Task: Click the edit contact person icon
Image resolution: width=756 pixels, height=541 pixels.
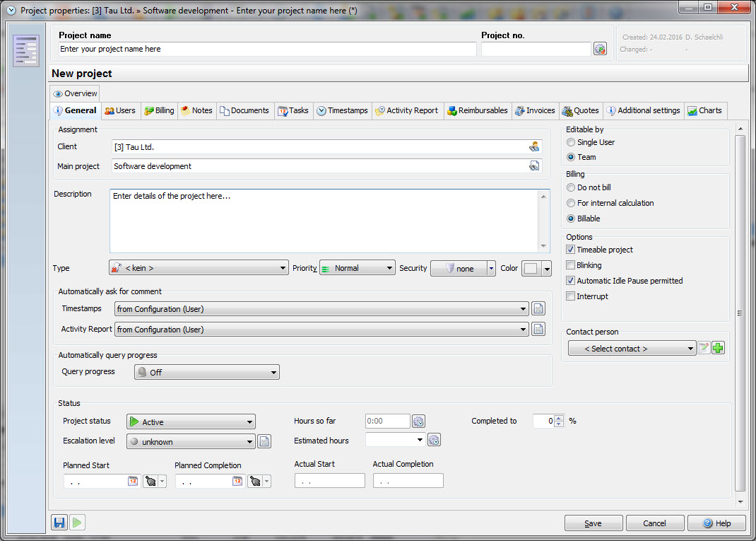Action: pyautogui.click(x=704, y=348)
